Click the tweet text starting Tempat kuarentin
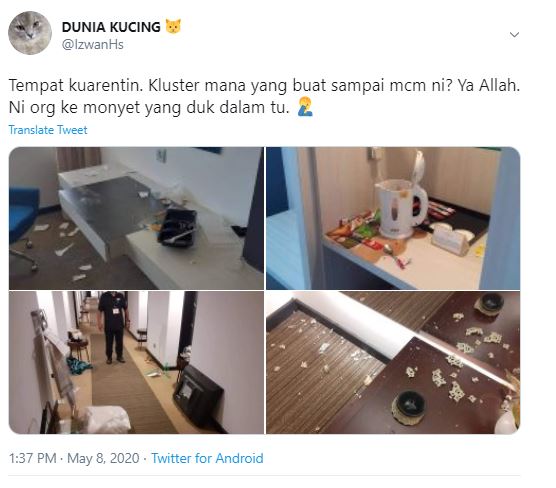This screenshot has width=556, height=488. click(x=264, y=96)
